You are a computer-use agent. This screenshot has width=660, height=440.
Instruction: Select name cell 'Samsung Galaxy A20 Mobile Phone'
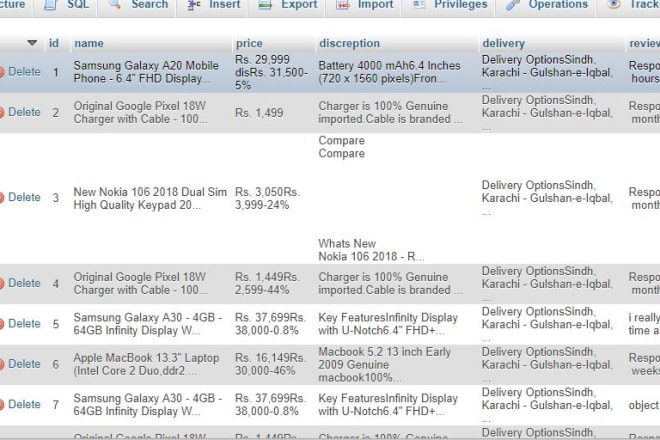(146, 72)
